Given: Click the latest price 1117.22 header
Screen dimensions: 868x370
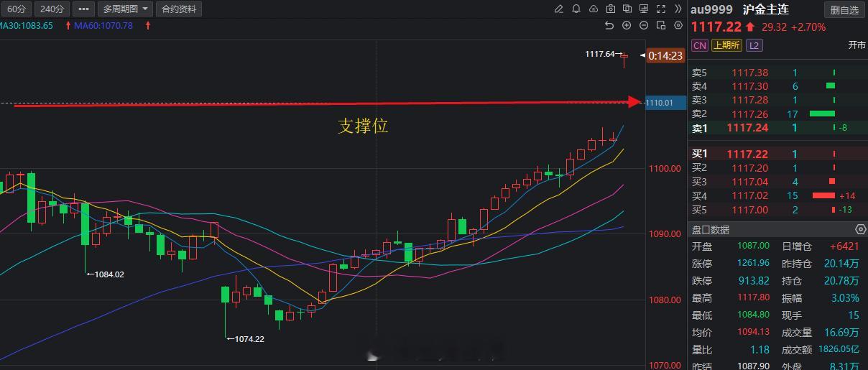Looking at the screenshot, I should click(x=716, y=27).
